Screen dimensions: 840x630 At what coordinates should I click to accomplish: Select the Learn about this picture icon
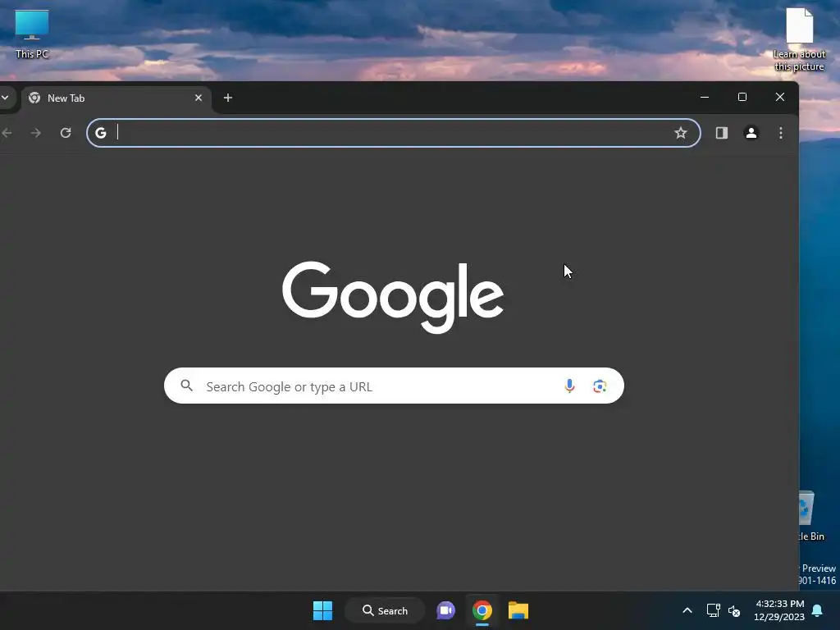[x=799, y=40]
